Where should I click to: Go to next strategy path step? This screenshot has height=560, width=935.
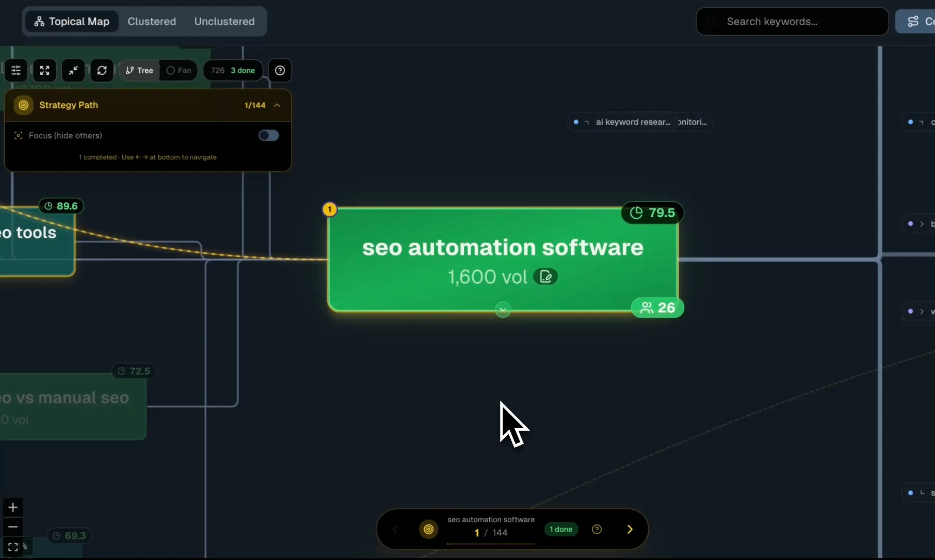[629, 530]
